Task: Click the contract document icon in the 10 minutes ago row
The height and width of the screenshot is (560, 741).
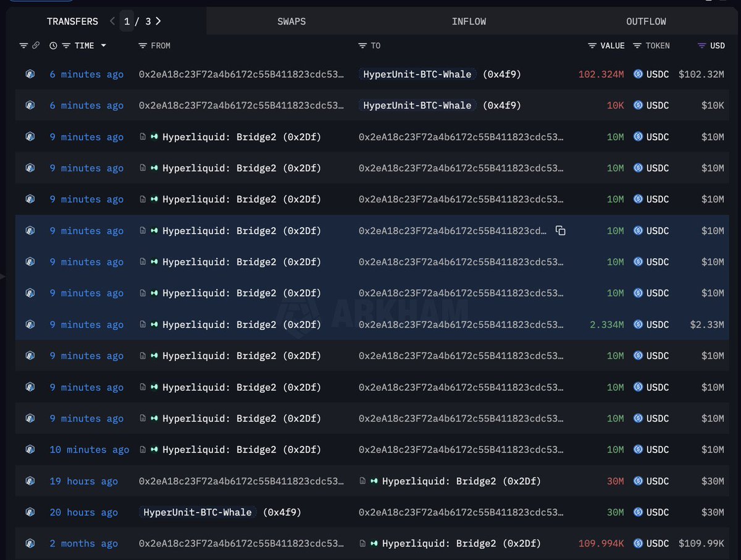Action: (x=143, y=450)
